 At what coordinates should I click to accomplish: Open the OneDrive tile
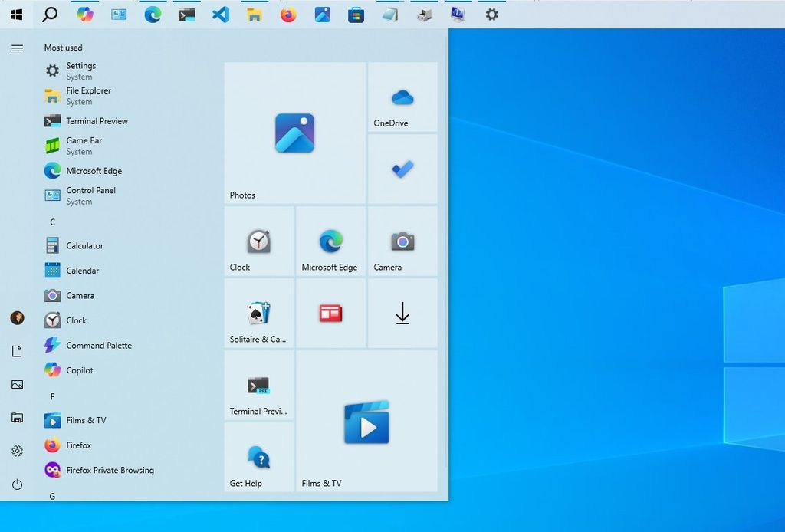pyautogui.click(x=402, y=97)
